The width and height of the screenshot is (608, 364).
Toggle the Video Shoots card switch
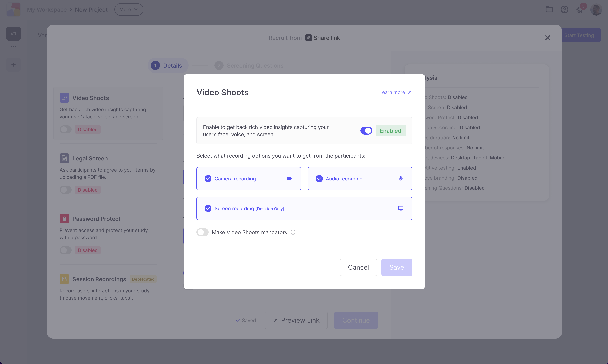tap(65, 129)
